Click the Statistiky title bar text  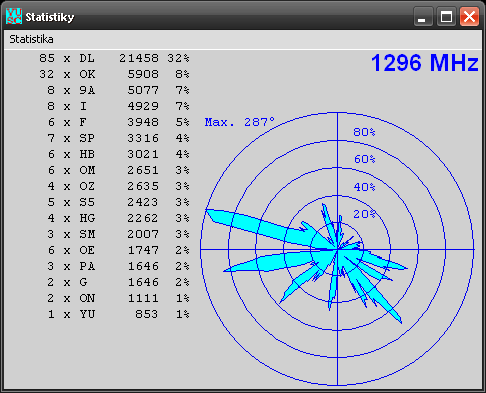[x=50, y=17]
